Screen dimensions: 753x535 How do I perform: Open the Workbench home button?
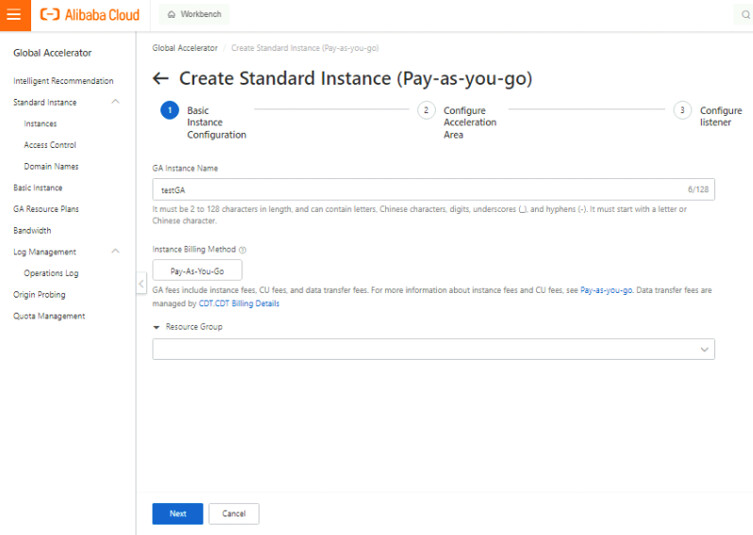[194, 14]
